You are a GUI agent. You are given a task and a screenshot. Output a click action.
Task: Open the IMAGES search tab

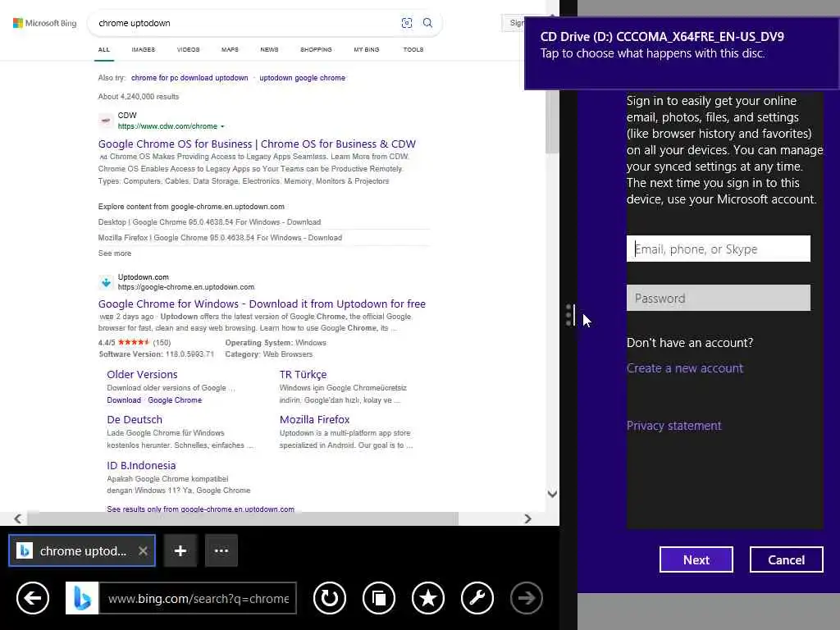coord(143,49)
